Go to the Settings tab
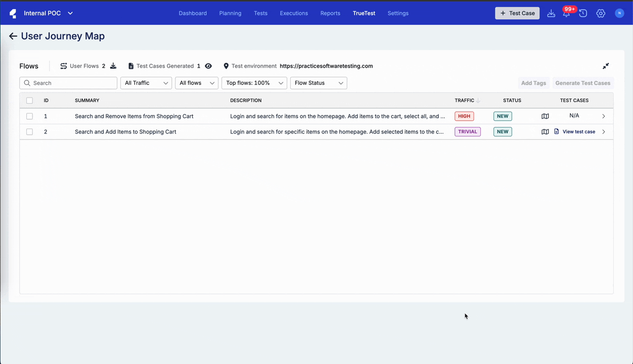The image size is (633, 364). point(398,13)
